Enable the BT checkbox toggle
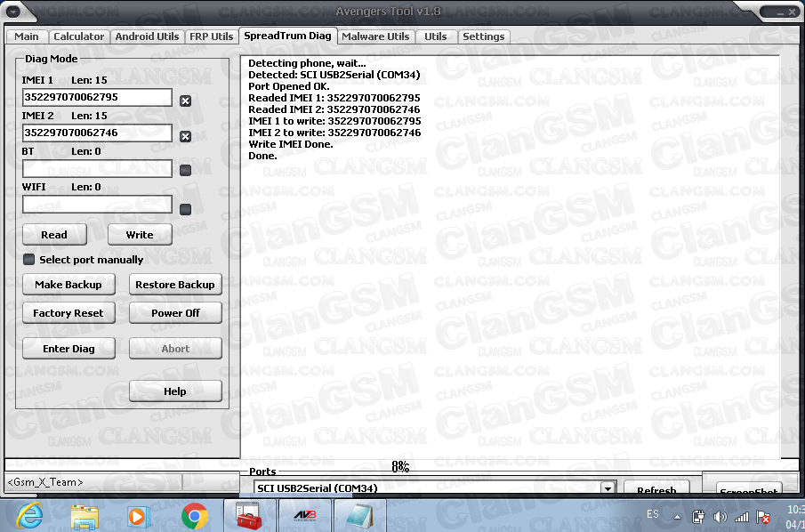This screenshot has height=532, width=805. coord(185,170)
